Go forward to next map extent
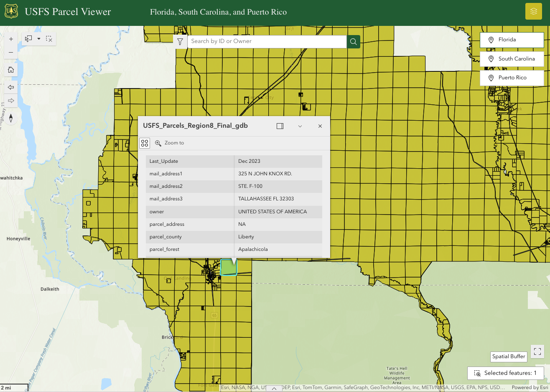The width and height of the screenshot is (550, 392). tap(11, 100)
